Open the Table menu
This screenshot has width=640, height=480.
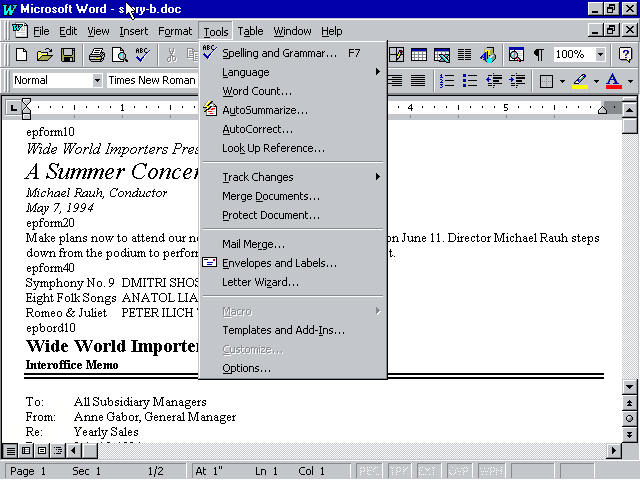point(250,31)
